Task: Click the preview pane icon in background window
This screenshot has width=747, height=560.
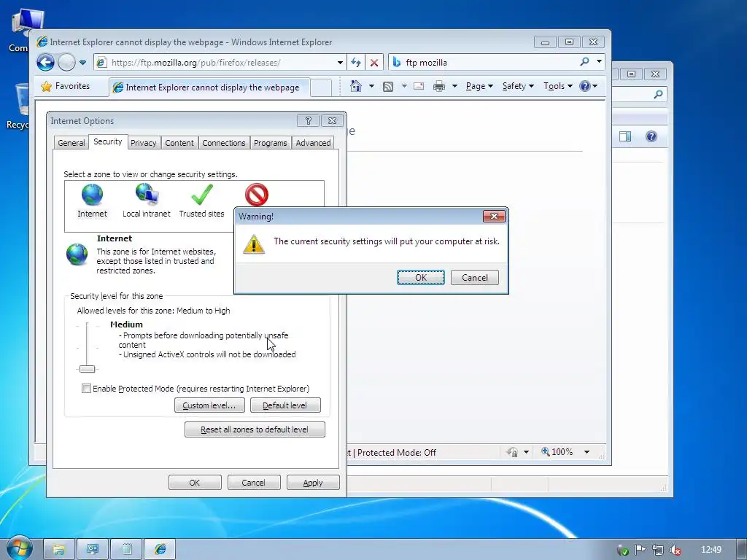Action: [x=625, y=136]
